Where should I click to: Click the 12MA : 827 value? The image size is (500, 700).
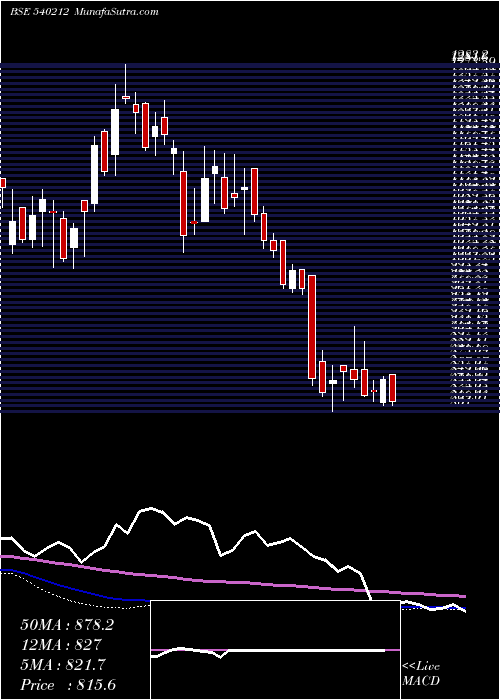(x=61, y=645)
